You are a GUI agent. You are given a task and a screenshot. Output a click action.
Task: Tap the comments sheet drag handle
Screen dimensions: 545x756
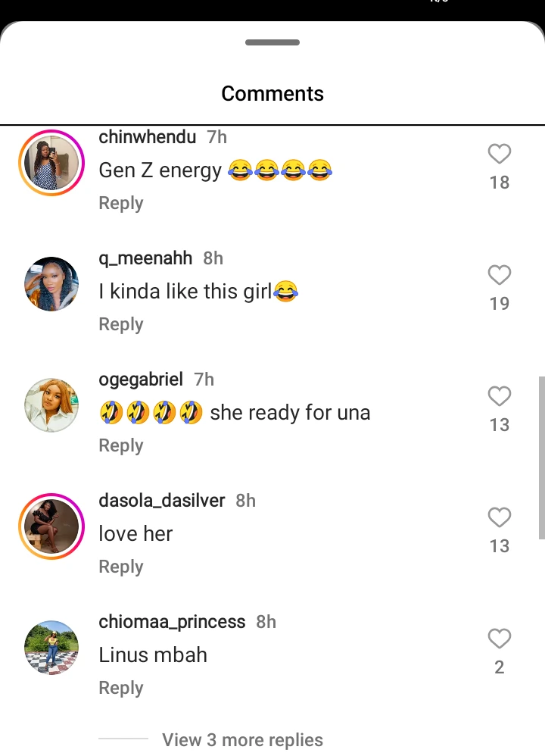(272, 43)
